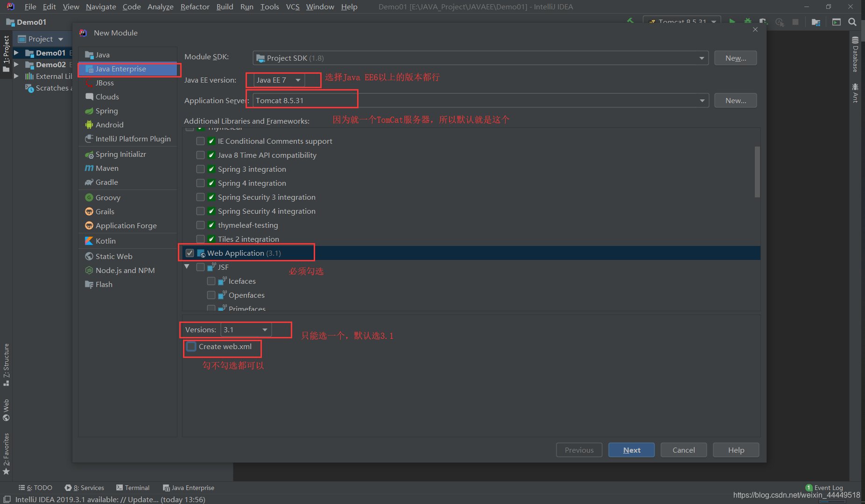Open the TODO tool window tab

coord(35,488)
